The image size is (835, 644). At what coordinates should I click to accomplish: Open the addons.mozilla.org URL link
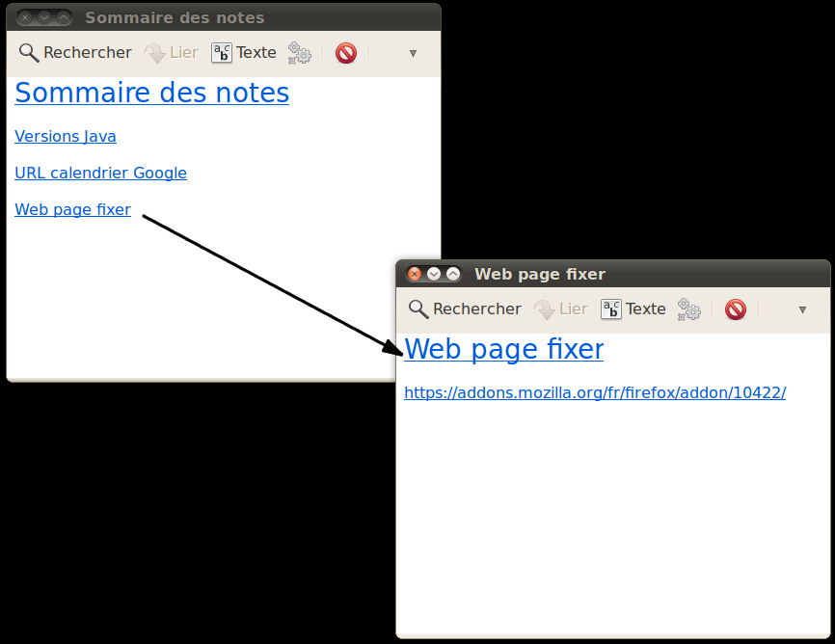(x=594, y=393)
